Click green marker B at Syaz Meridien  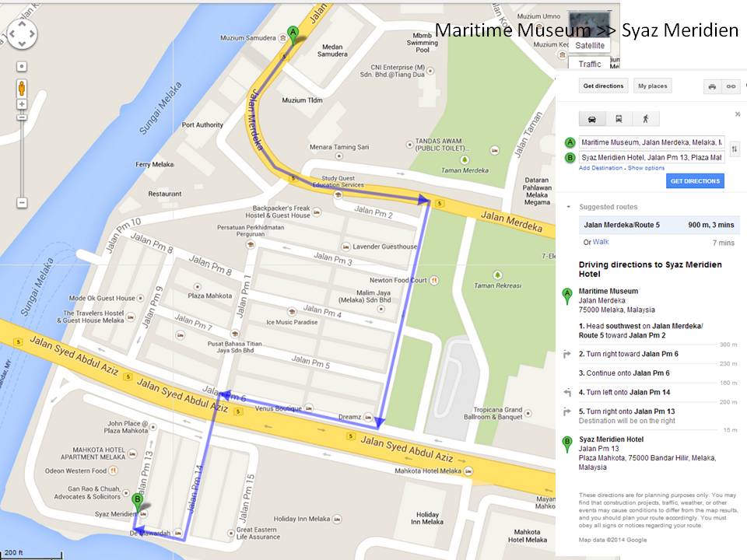coord(138,502)
